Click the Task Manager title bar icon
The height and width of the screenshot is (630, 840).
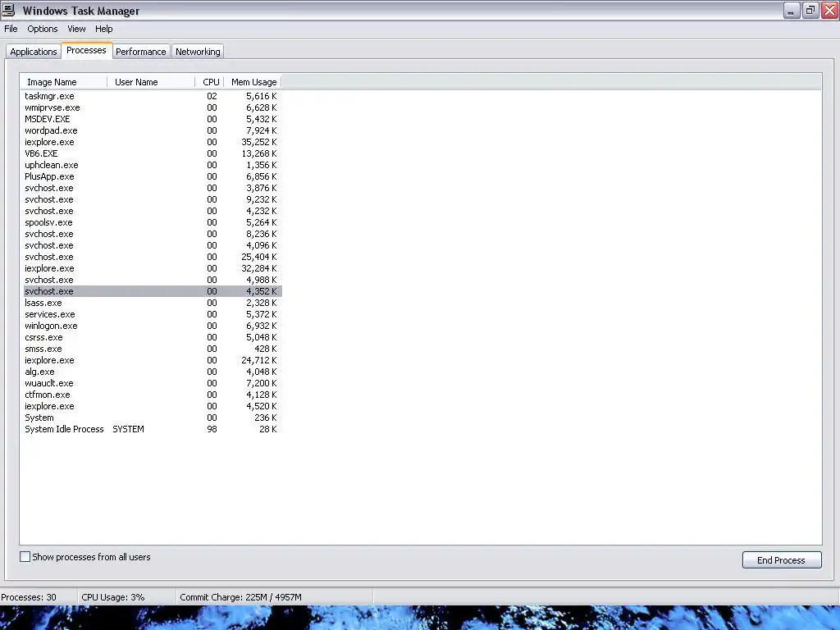[x=8, y=10]
